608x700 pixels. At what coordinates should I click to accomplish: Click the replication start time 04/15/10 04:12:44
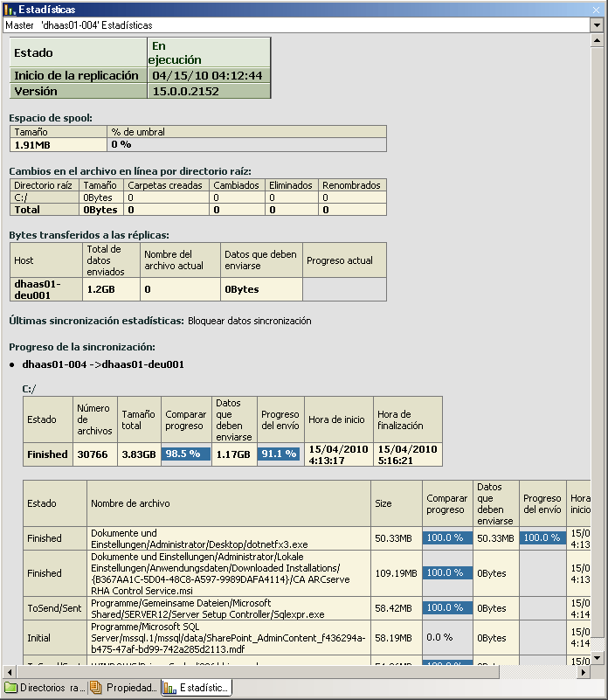(207, 75)
